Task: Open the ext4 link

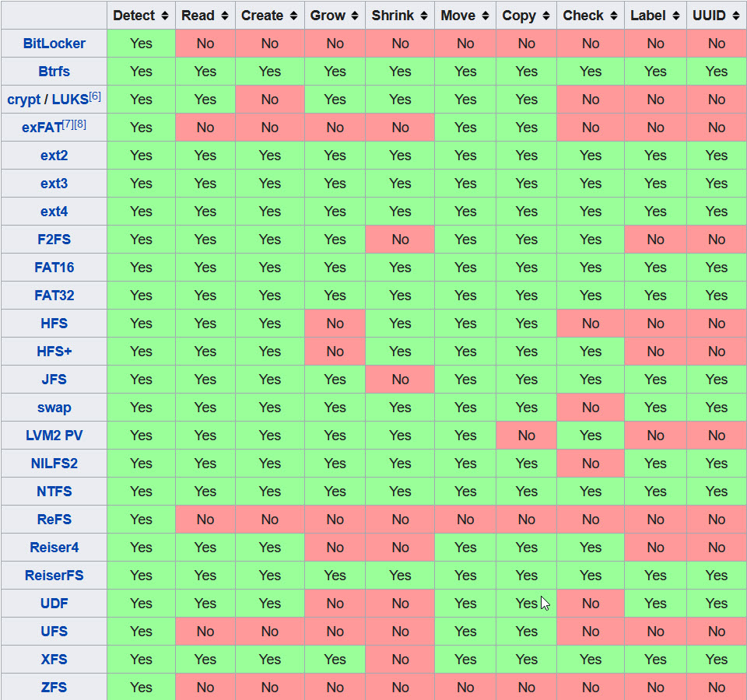Action: [x=54, y=212]
